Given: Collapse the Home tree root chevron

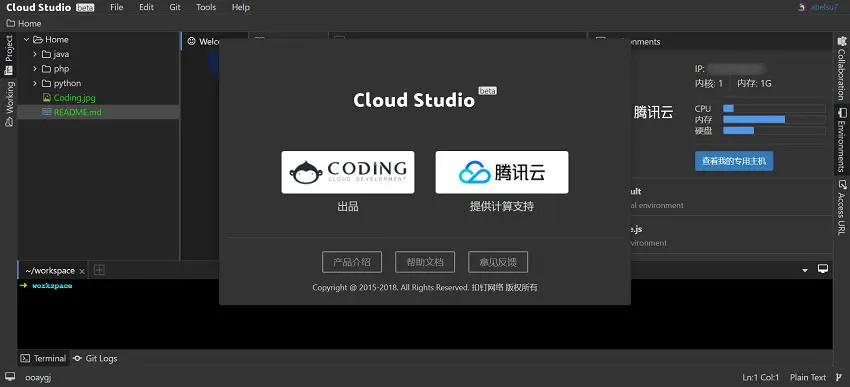Looking at the screenshot, I should click(x=26, y=40).
